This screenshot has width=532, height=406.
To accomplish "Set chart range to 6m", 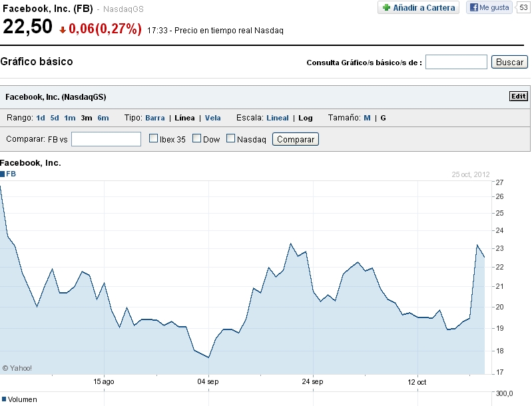I will [103, 118].
